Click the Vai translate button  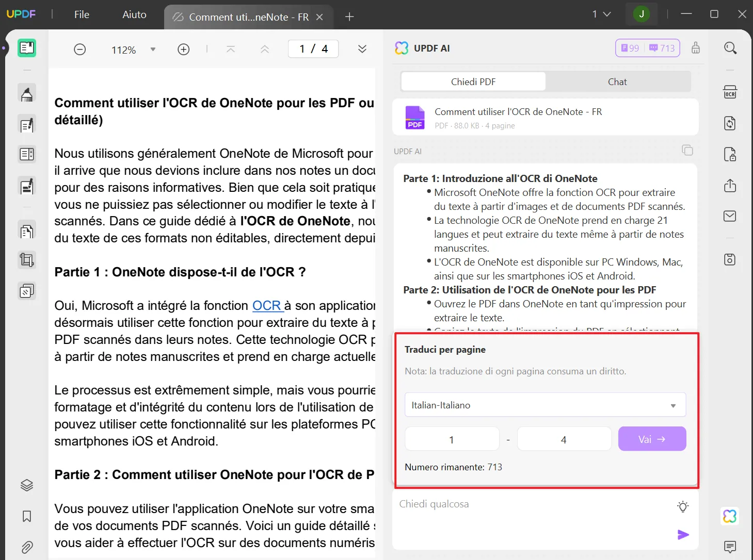(x=652, y=439)
